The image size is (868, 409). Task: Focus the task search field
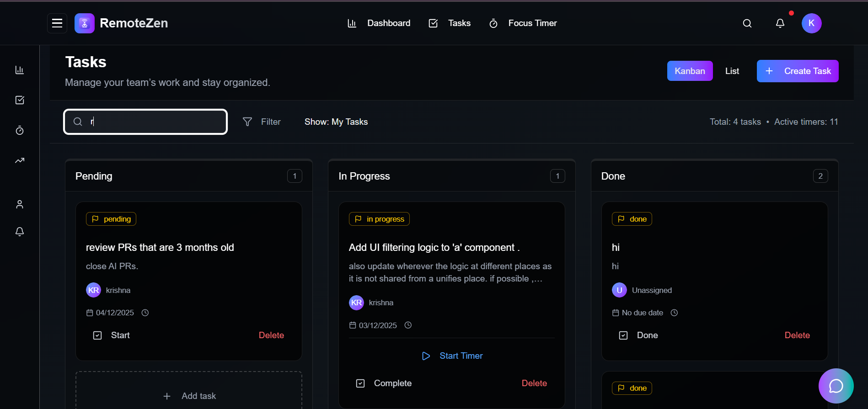click(145, 122)
